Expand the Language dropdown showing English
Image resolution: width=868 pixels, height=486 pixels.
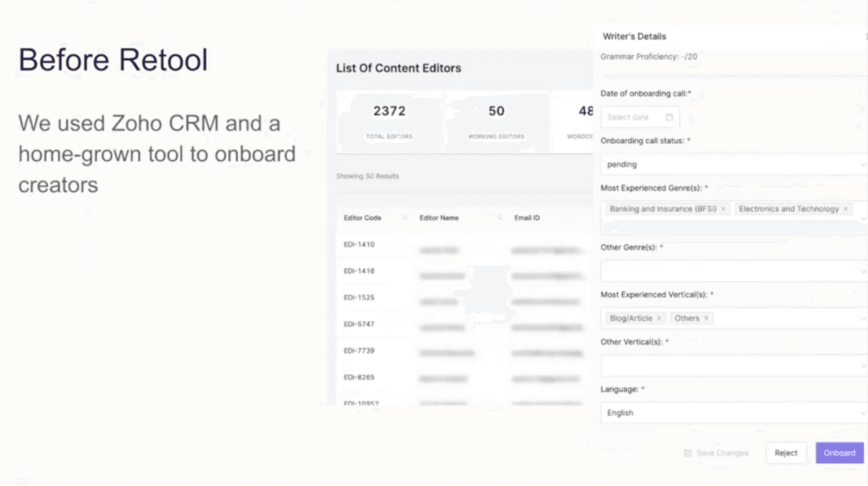862,413
